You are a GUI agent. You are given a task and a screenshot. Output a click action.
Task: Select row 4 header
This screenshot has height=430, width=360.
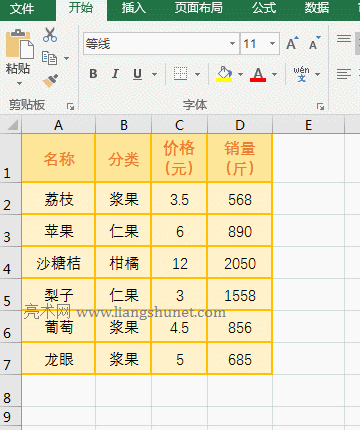(11, 262)
